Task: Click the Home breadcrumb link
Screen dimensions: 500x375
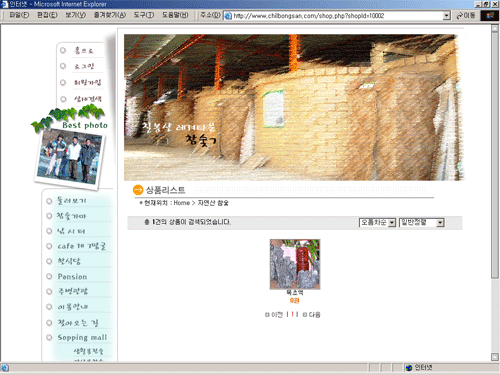Action: pos(182,203)
